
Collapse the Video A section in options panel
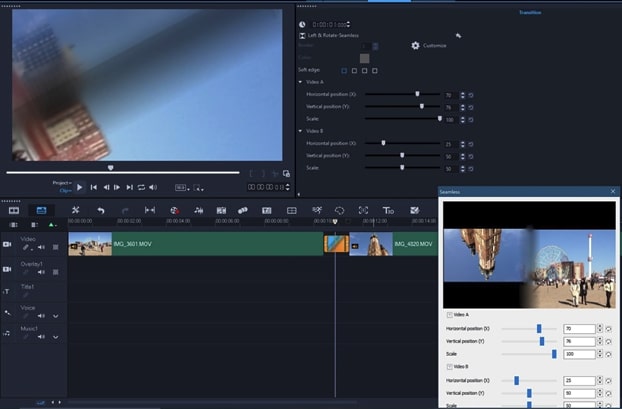coord(300,82)
